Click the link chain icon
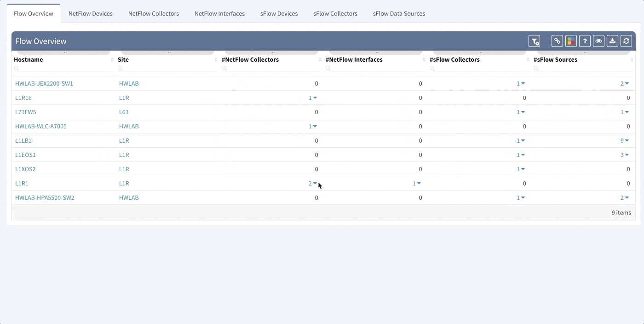644x324 pixels. point(557,41)
